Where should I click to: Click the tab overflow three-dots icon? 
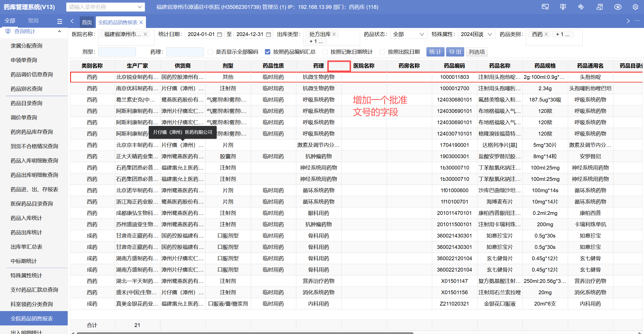coord(637,21)
